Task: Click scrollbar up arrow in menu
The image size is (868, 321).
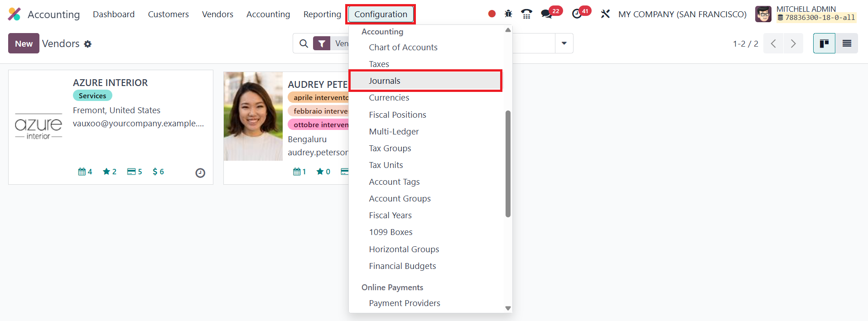Action: coord(508,30)
